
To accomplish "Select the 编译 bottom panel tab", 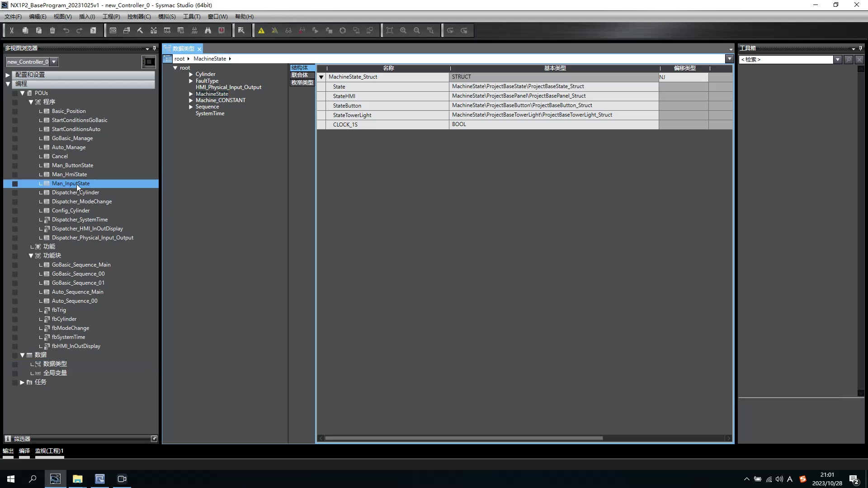I will pos(24,451).
